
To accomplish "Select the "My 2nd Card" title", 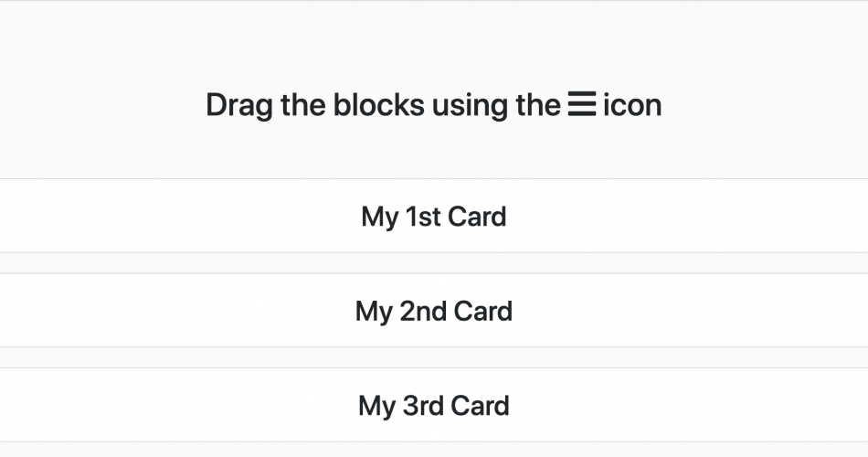I will [434, 311].
